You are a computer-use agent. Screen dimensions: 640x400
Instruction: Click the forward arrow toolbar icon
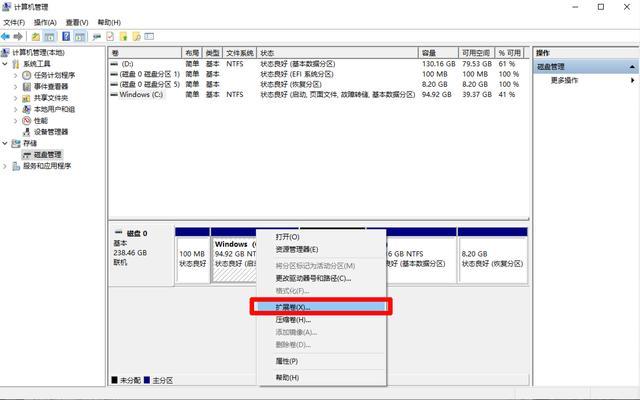tap(19, 36)
